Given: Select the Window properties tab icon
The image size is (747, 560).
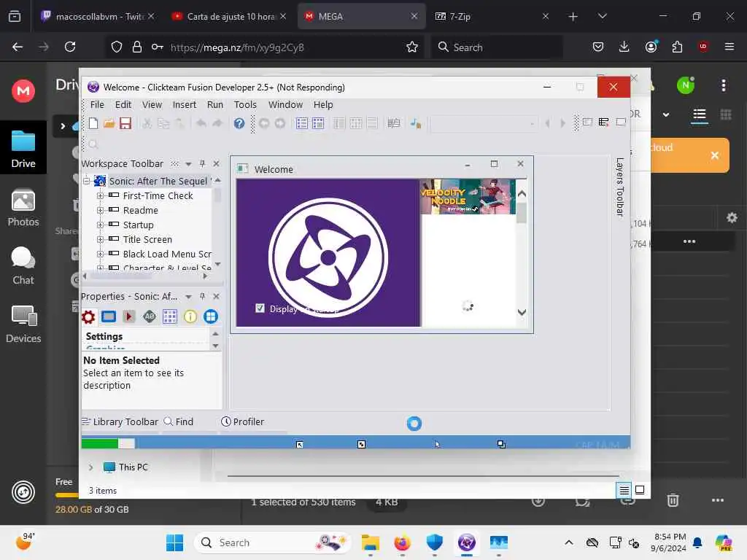Looking at the screenshot, I should point(109,316).
